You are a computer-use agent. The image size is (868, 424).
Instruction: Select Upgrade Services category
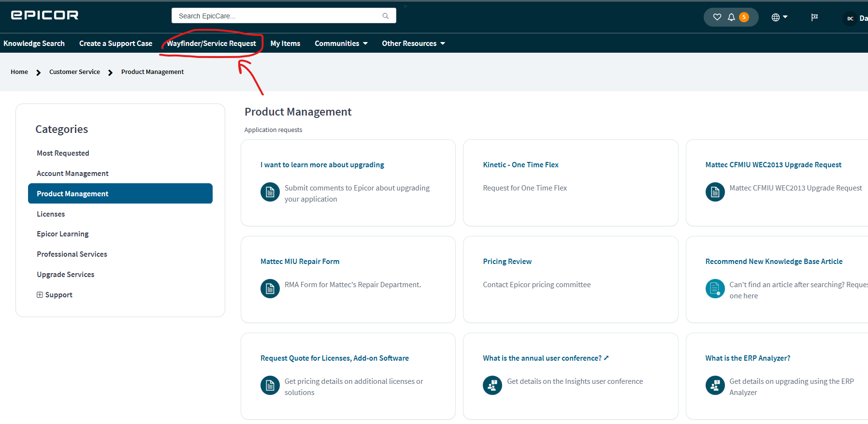coord(66,274)
